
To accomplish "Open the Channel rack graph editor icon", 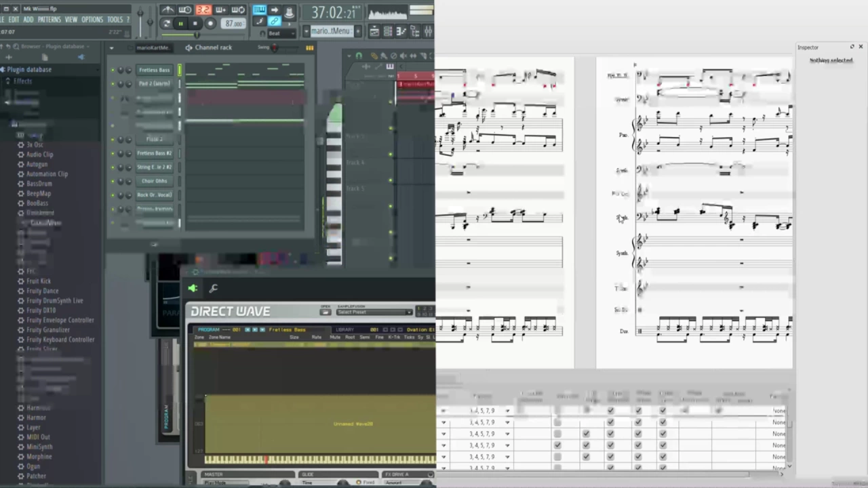I will pyautogui.click(x=310, y=47).
